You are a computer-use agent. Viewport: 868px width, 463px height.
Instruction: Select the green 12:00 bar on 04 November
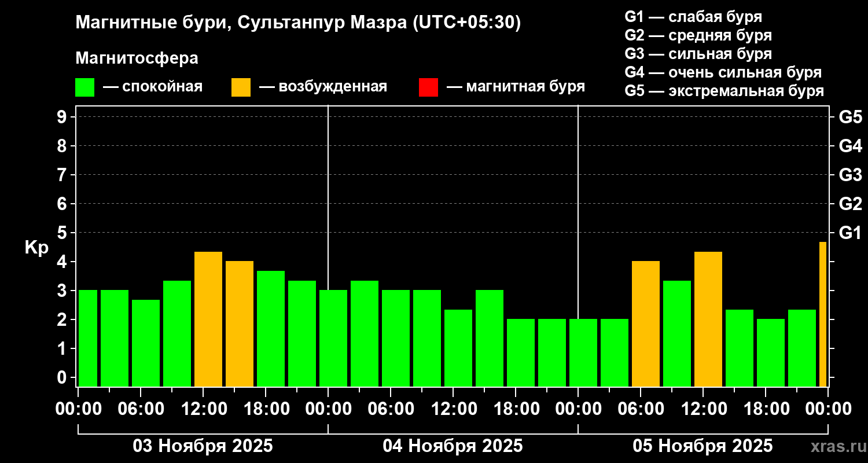coord(458,348)
